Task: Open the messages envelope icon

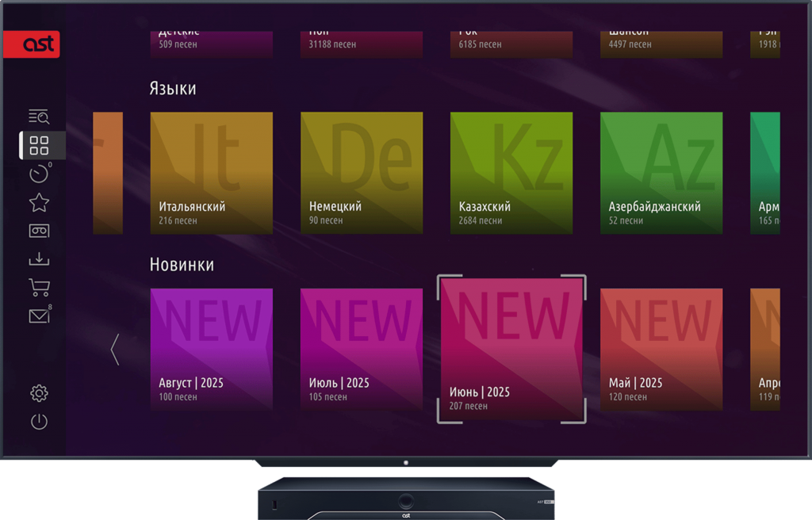Action: click(x=39, y=316)
